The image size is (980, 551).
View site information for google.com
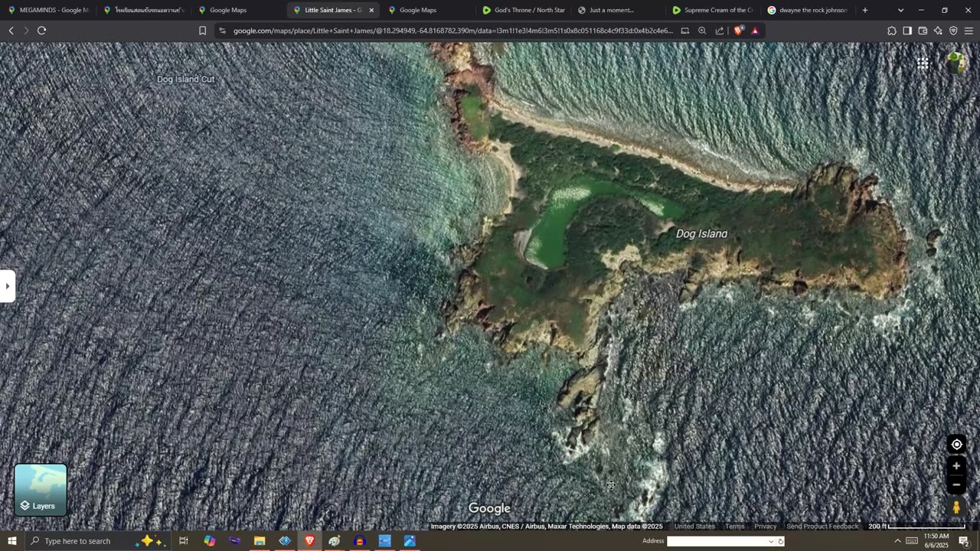tap(222, 31)
